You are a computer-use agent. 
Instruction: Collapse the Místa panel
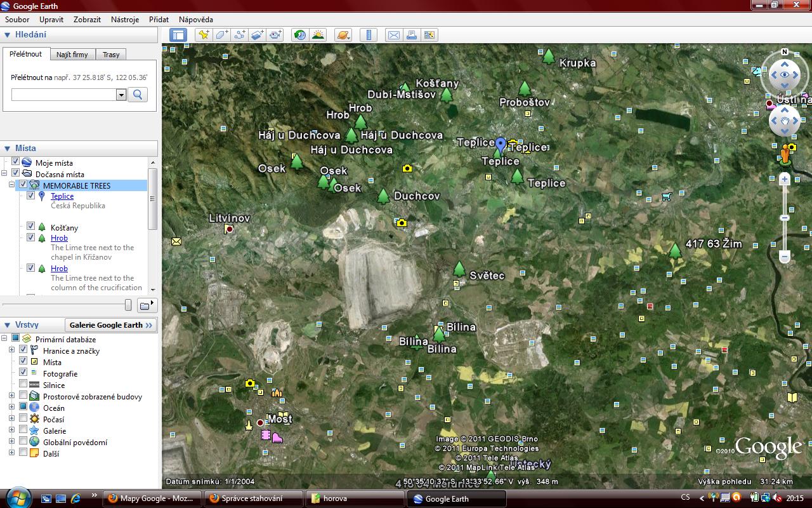point(8,148)
